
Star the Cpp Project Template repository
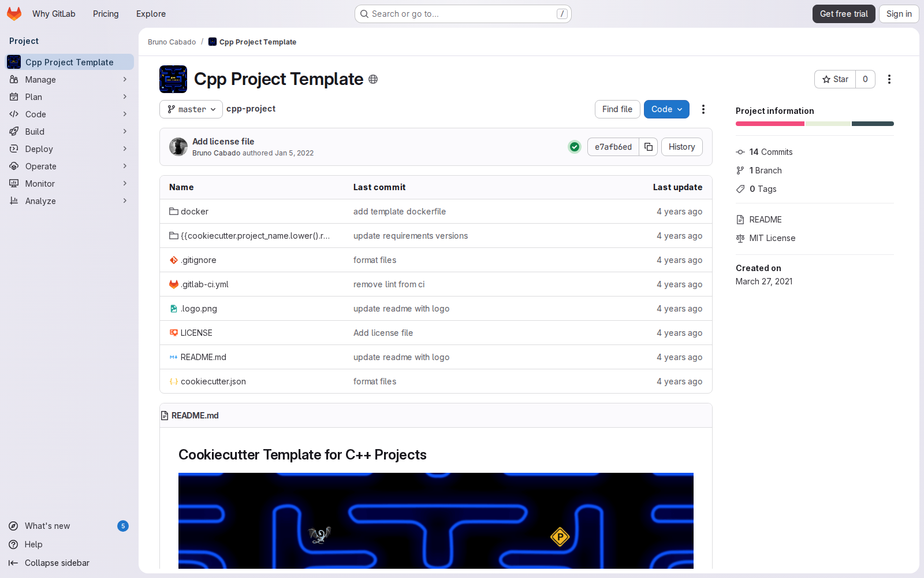pos(834,79)
